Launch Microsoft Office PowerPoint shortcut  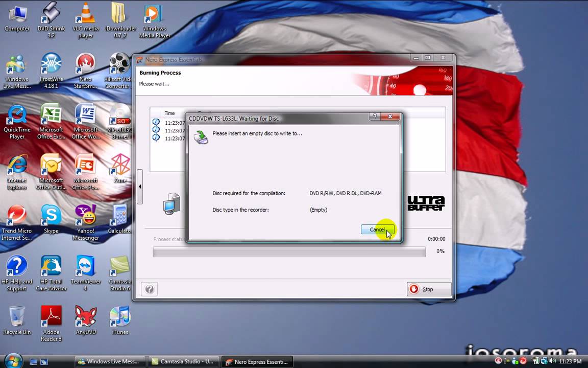coord(86,172)
